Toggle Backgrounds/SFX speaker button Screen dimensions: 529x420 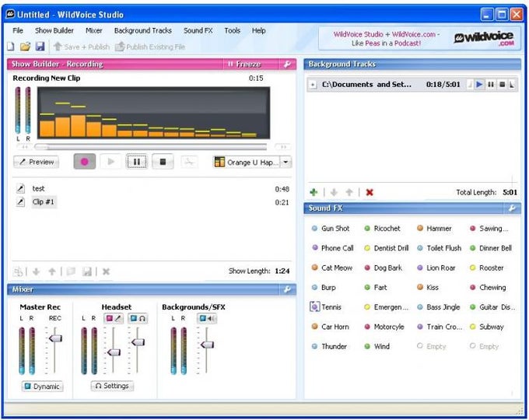[x=207, y=318]
